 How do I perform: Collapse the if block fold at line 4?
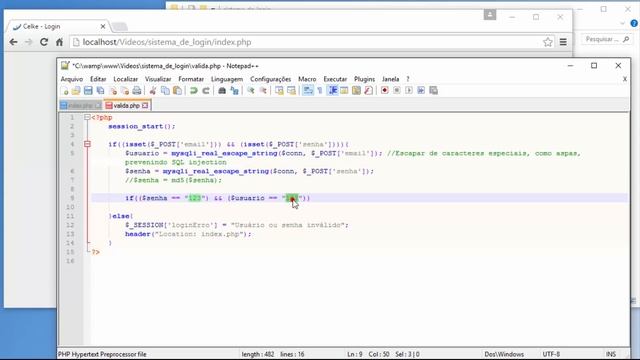click(87, 144)
